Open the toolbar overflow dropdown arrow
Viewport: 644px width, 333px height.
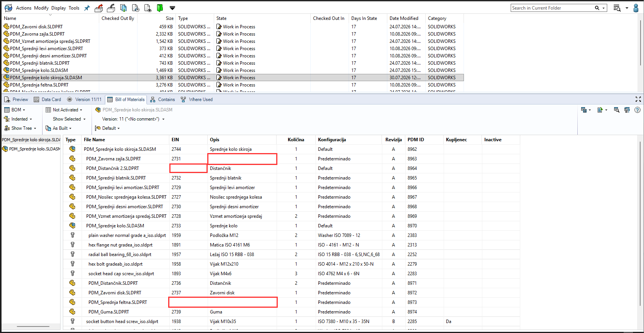coord(172,8)
